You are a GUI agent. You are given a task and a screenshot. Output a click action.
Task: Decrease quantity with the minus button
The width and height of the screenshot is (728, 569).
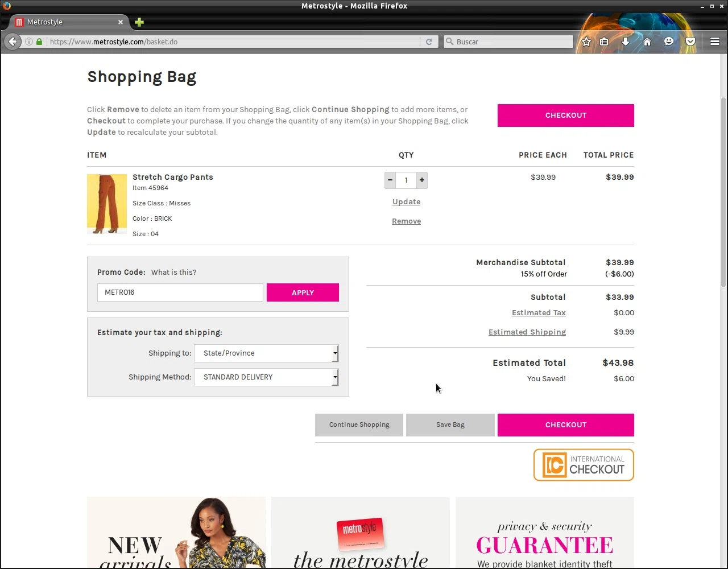pyautogui.click(x=390, y=180)
